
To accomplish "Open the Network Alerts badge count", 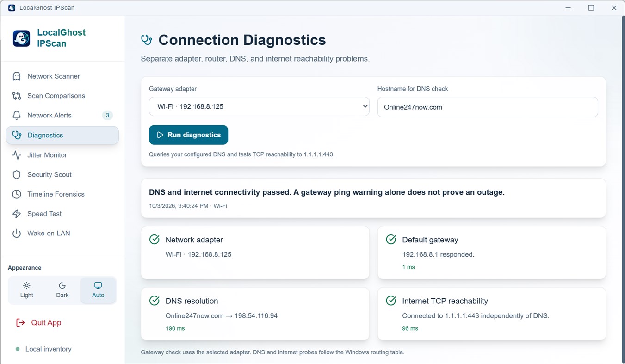I will coord(107,115).
